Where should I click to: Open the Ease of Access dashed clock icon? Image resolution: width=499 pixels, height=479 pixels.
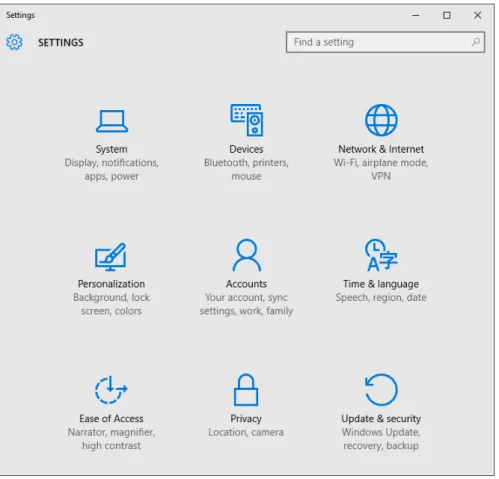pos(111,390)
